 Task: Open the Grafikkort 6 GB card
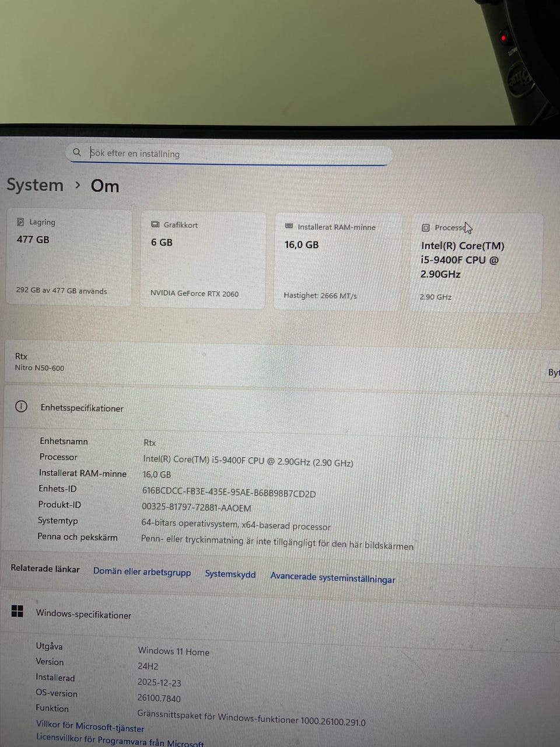[x=203, y=260]
